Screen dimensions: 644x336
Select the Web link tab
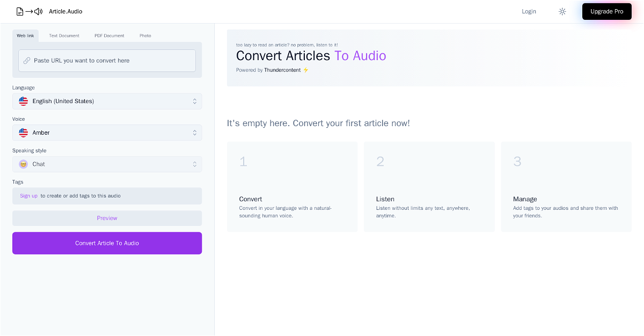point(25,36)
